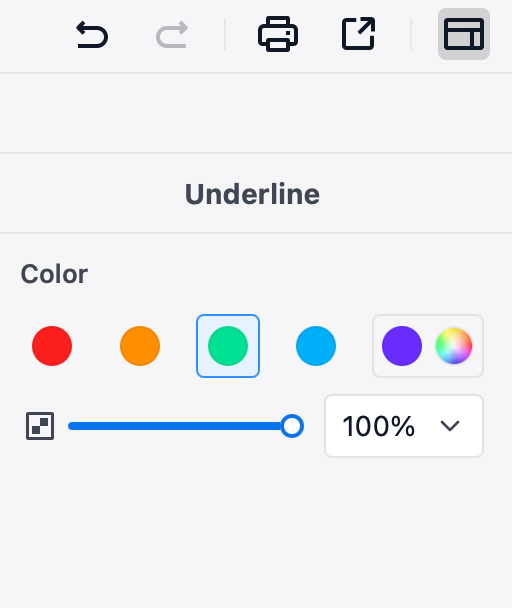The height and width of the screenshot is (608, 512).
Task: Select the red underline color
Action: tap(52, 346)
